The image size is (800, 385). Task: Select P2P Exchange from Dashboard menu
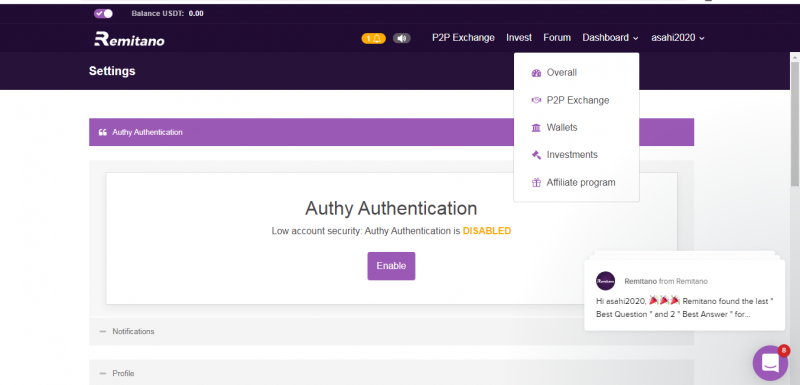click(x=577, y=100)
